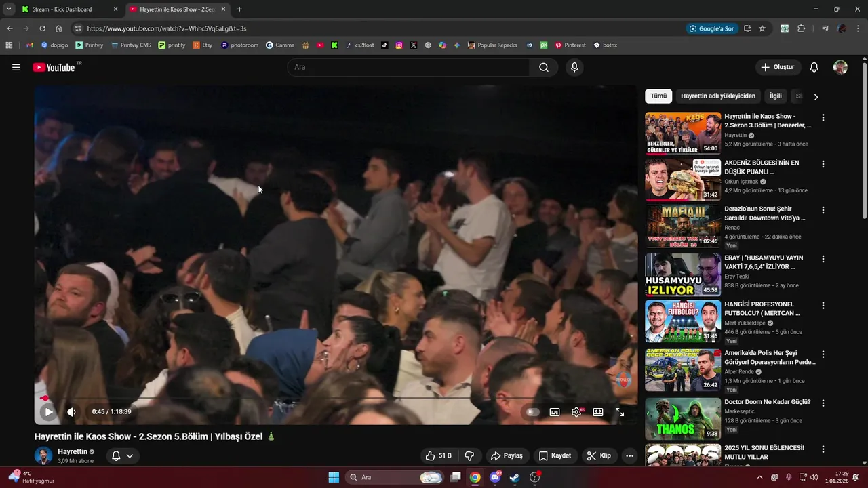Open a new browser tab

click(239, 9)
